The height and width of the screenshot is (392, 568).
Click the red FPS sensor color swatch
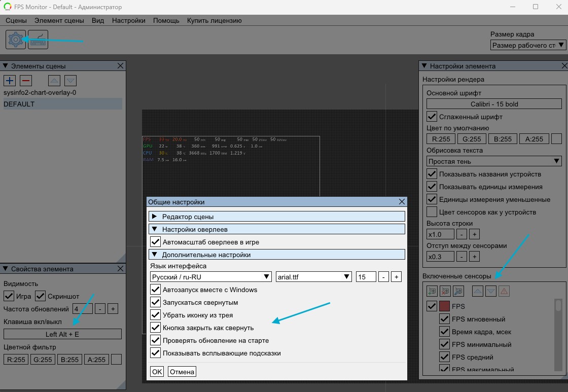(x=445, y=306)
